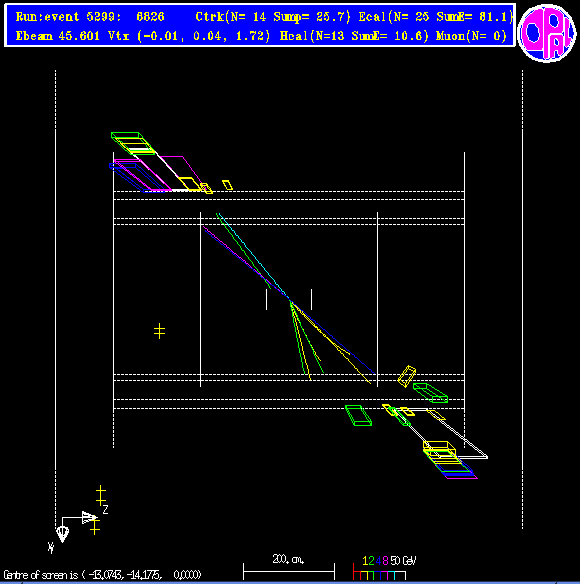
Task: Click the 50 GeV legend label
Action: (403, 560)
